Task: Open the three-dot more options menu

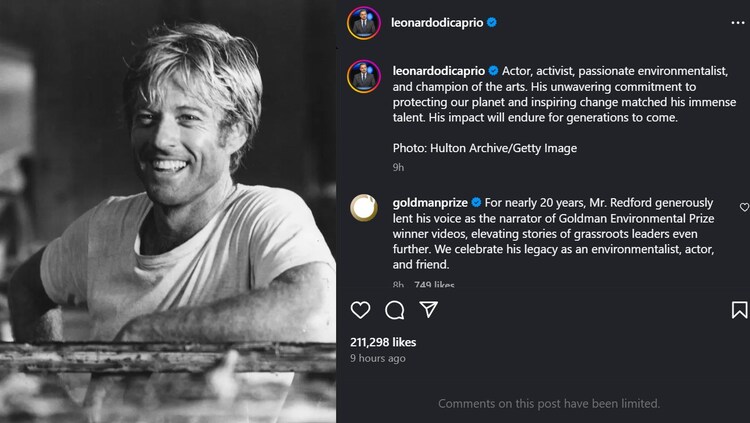Action: (739, 21)
